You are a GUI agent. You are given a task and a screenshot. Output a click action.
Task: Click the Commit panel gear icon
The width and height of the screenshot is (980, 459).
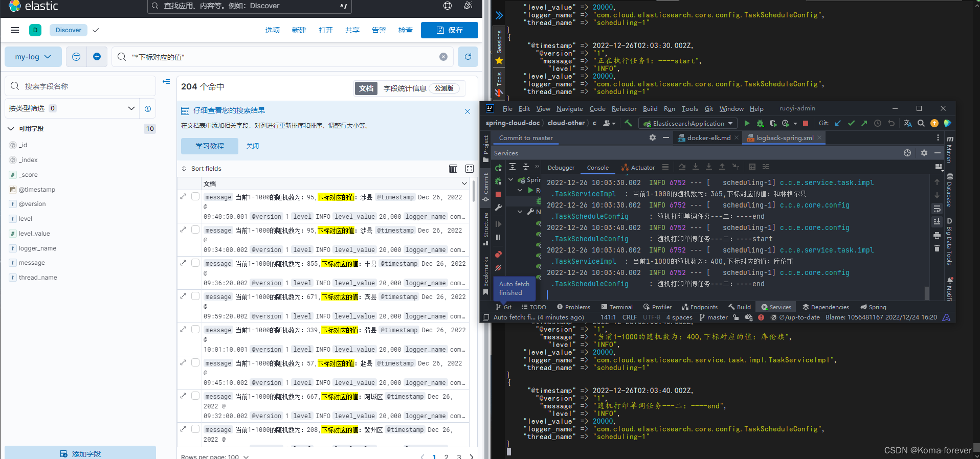click(x=653, y=137)
